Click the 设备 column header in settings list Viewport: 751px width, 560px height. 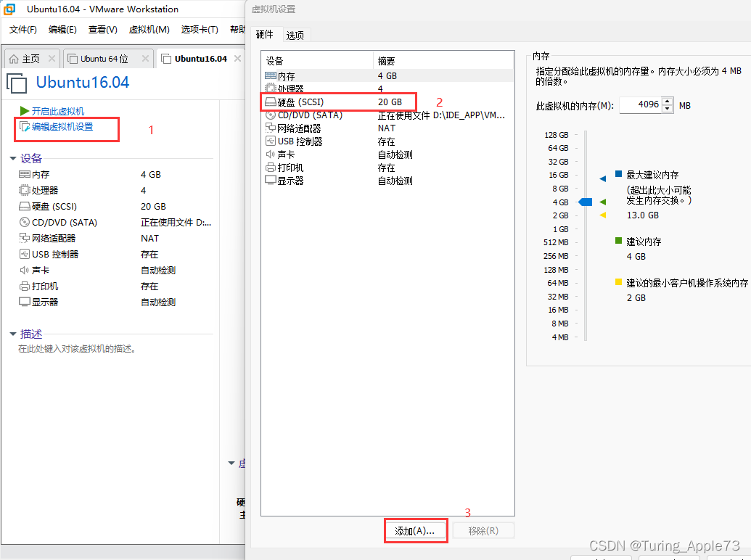tap(318, 61)
